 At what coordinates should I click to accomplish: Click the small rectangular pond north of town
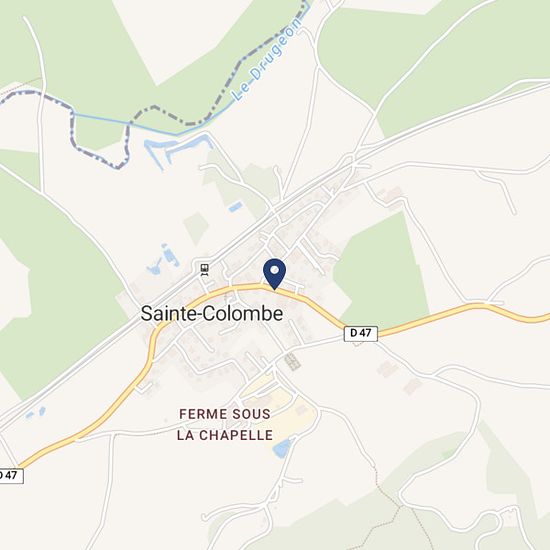tap(236, 206)
